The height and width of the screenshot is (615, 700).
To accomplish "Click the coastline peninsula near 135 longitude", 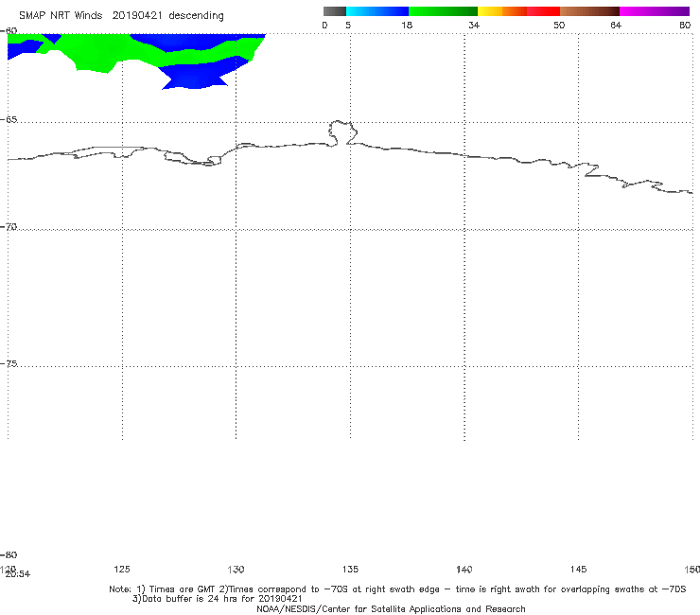I will pyautogui.click(x=342, y=132).
